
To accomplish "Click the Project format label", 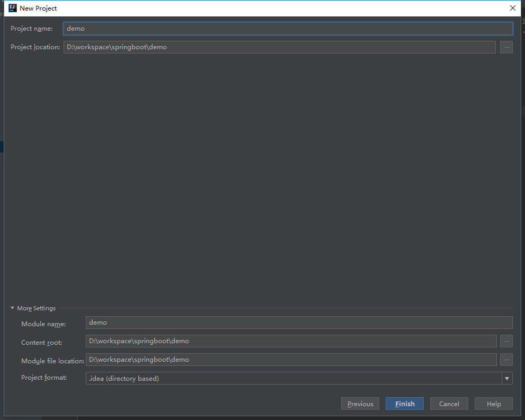I will coord(44,378).
